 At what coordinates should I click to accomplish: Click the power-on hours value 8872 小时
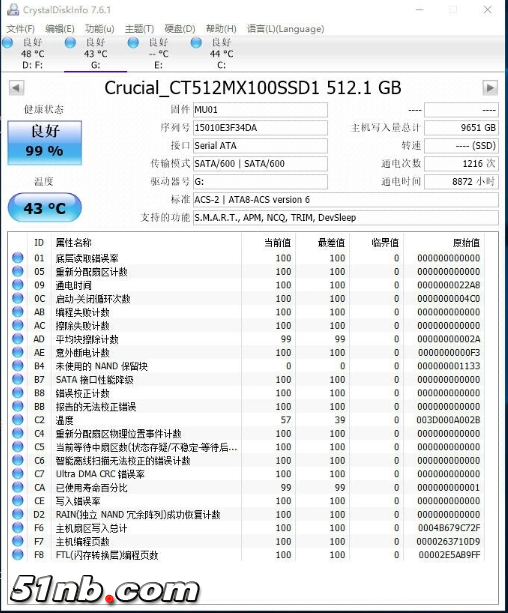[x=461, y=182]
